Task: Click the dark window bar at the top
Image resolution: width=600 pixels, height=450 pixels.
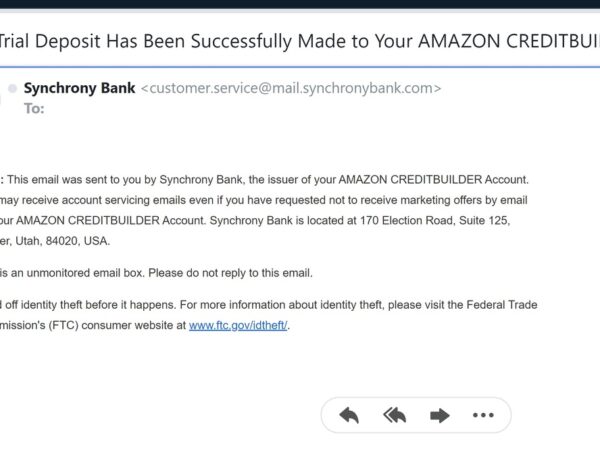Action: 300,4
